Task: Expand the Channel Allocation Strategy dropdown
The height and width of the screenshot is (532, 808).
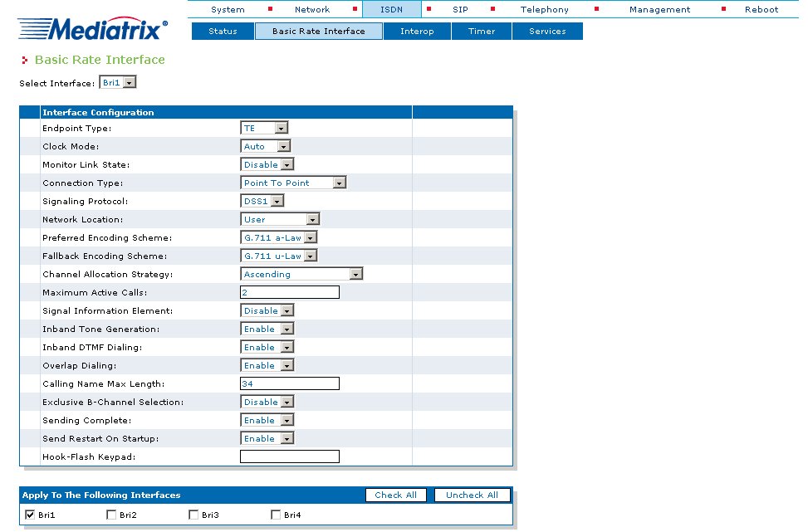Action: coord(301,274)
